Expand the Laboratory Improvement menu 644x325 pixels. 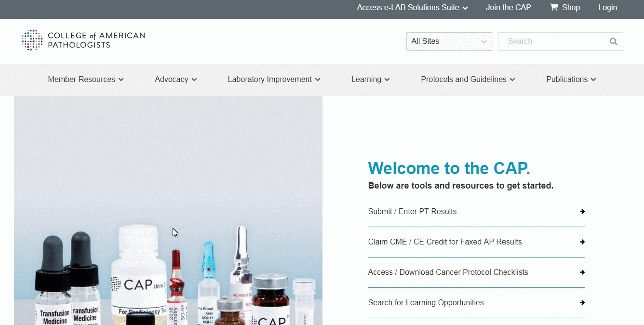click(x=274, y=80)
